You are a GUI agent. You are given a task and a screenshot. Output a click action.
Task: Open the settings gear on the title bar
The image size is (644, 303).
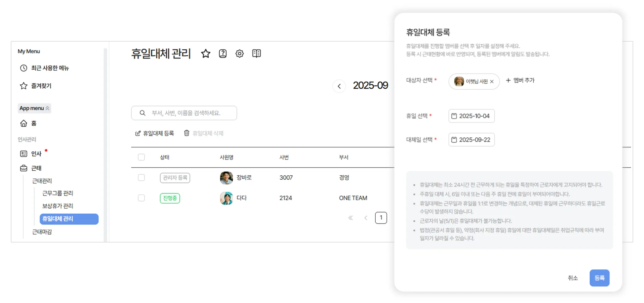coord(239,53)
